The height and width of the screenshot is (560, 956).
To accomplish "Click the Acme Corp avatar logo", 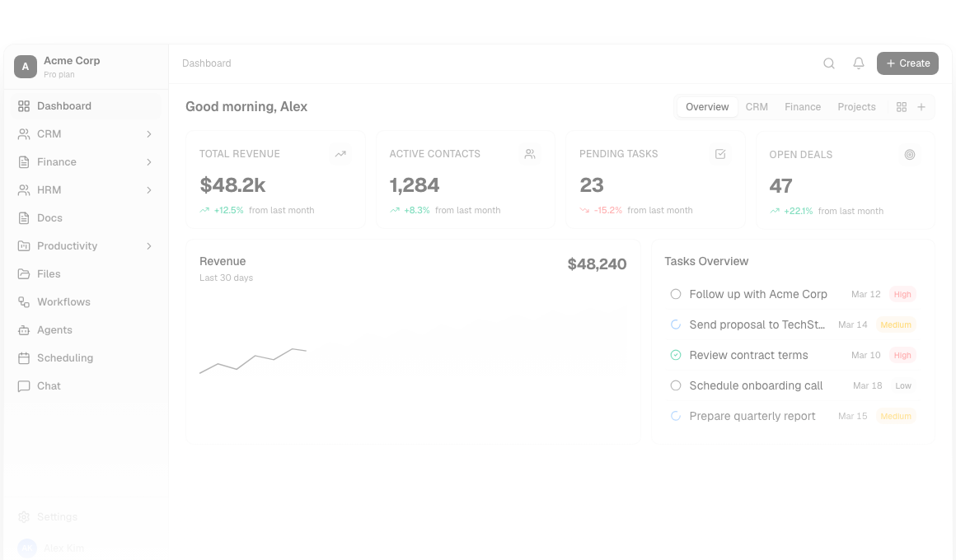I will 26,67.
